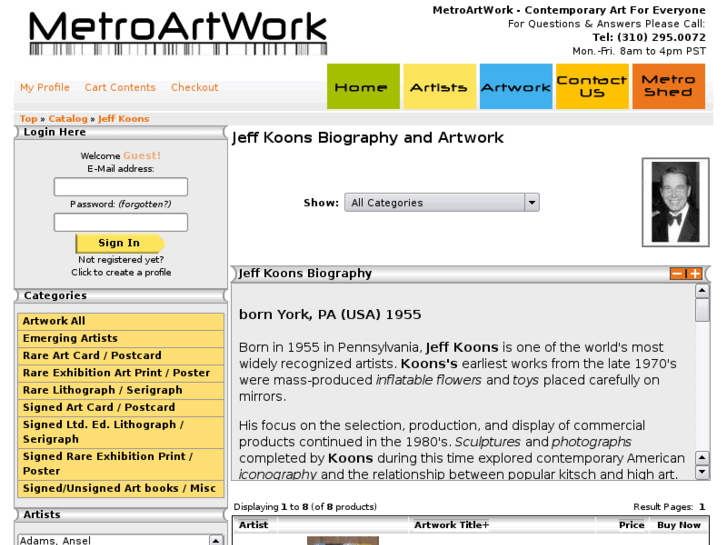
Task: Collapse biography with the minus icon
Action: (677, 274)
